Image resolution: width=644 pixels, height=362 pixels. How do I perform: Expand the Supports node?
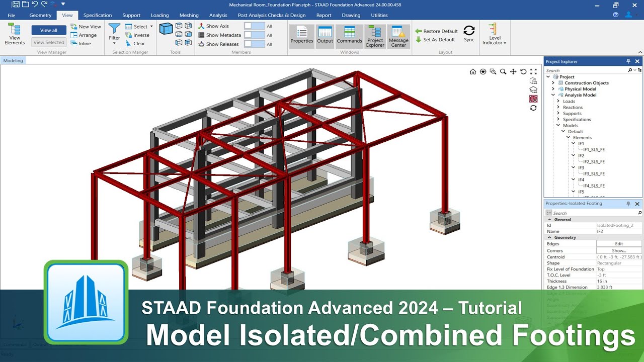[558, 113]
